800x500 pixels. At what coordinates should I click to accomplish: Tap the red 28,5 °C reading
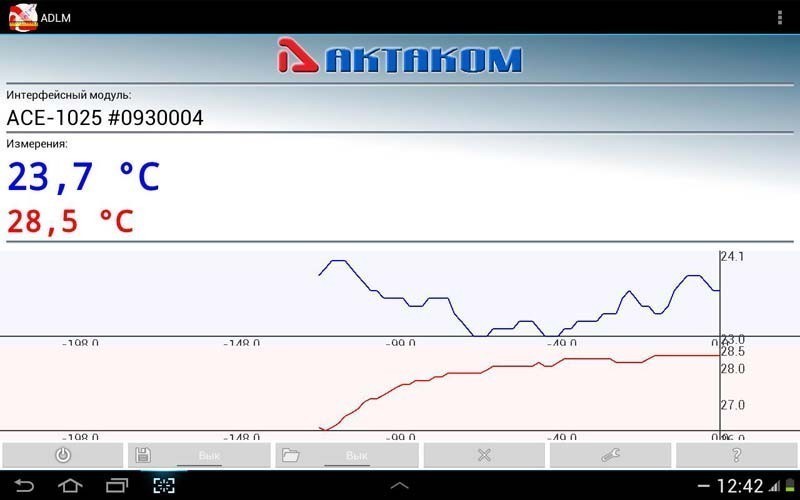71,221
